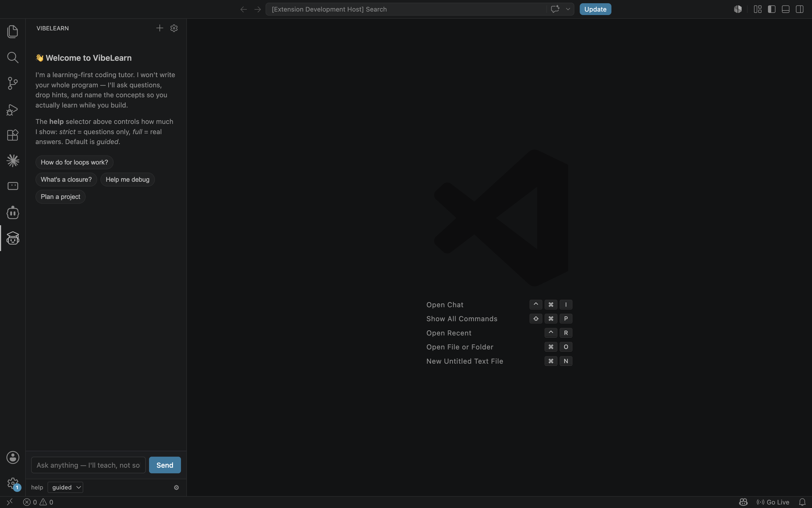Open the Run and Debug view
812x508 pixels.
click(13, 110)
